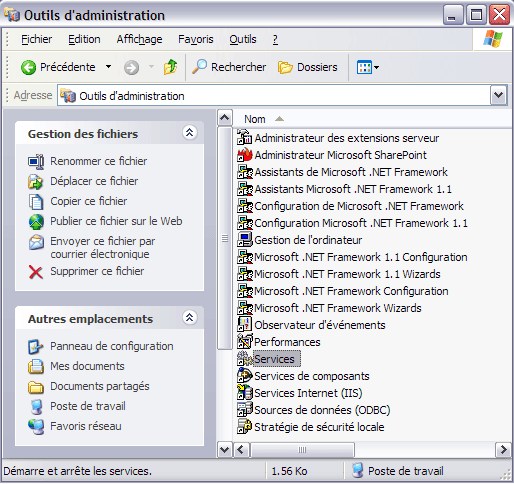Open the Affichage menu

139,39
